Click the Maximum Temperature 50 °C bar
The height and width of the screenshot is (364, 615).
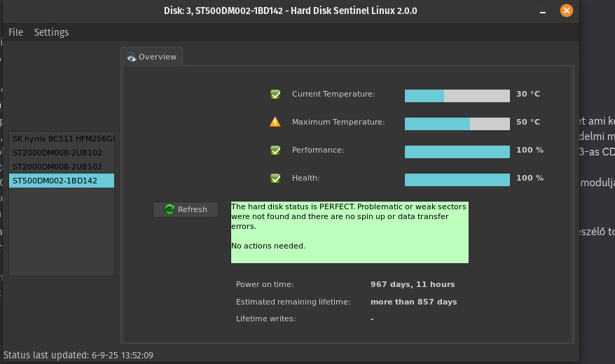457,124
